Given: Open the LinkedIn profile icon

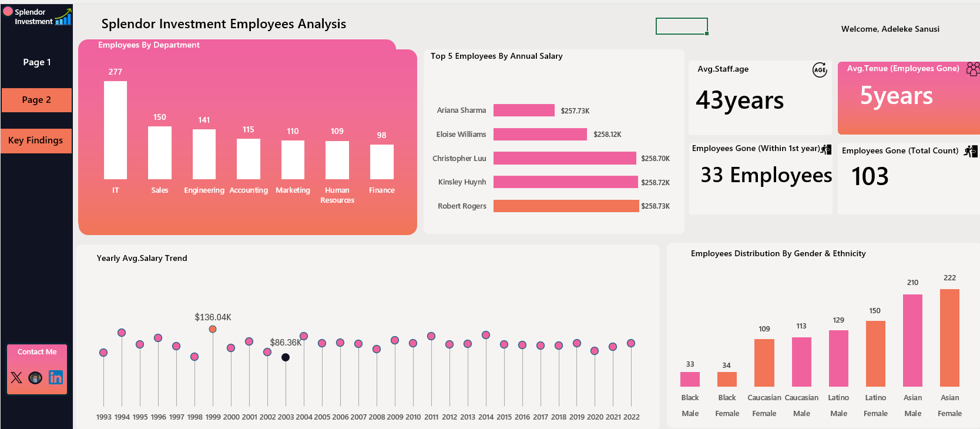Looking at the screenshot, I should click(x=56, y=377).
